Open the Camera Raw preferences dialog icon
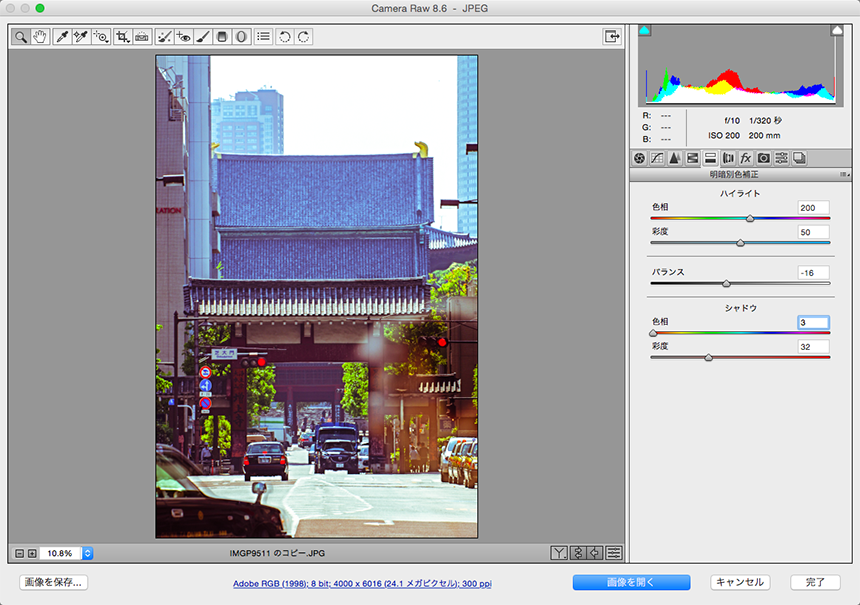 tap(263, 36)
